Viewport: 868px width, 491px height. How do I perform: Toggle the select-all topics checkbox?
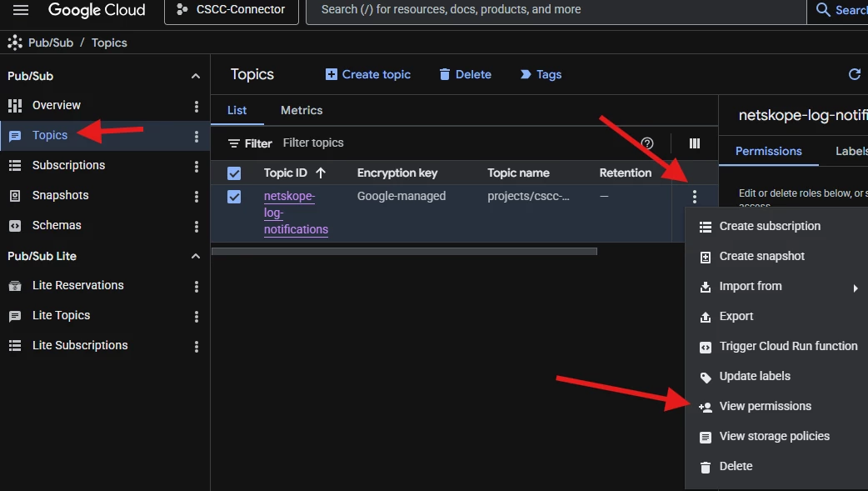tap(234, 173)
